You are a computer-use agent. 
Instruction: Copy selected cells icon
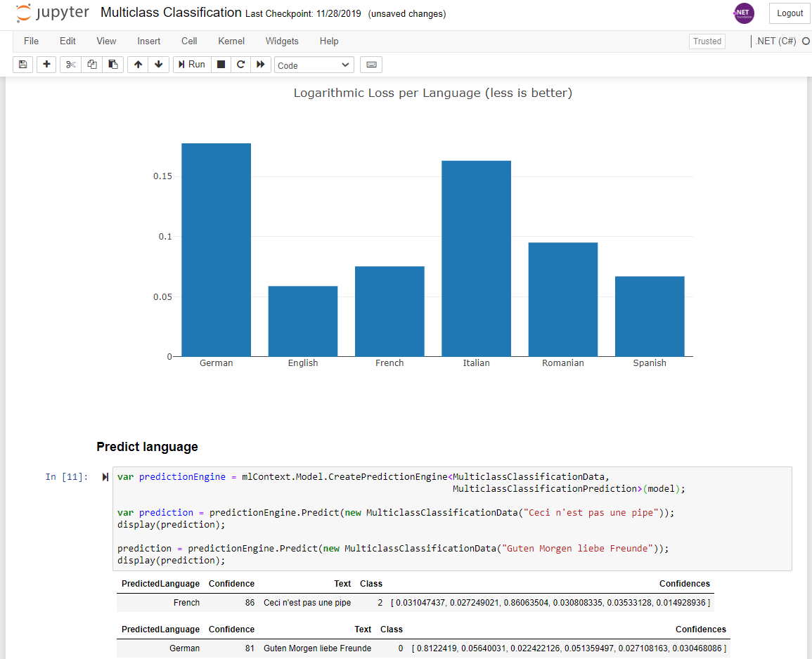[x=91, y=65]
